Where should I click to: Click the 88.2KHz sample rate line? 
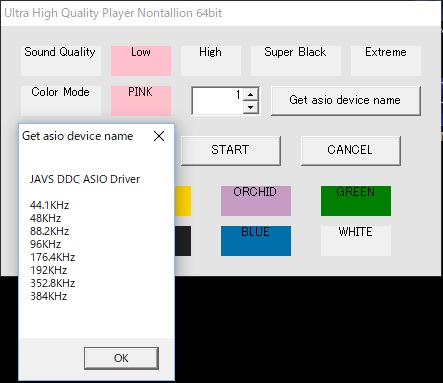tap(49, 231)
